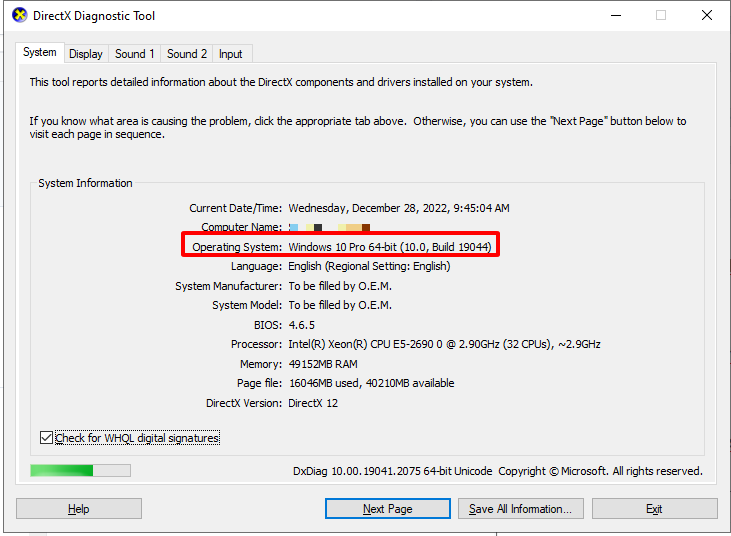Screen dimensions: 731x536
Task: Click the Page file usage value
Action: point(372,383)
